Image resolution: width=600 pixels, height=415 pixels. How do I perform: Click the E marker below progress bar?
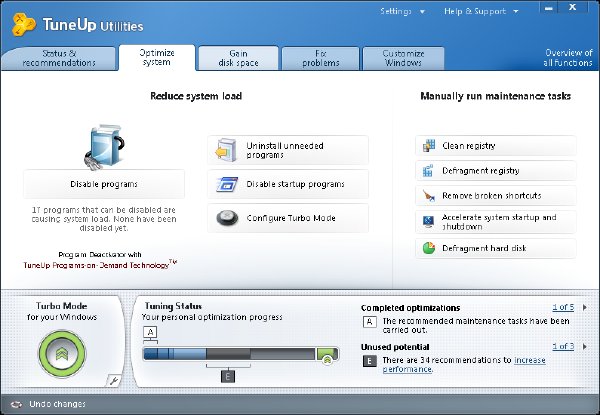[228, 377]
